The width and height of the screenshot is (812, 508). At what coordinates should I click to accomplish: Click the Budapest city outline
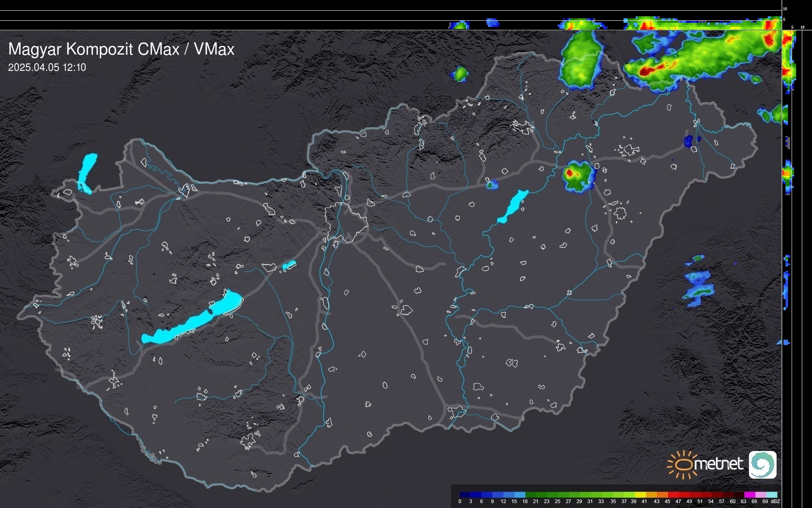(346, 222)
